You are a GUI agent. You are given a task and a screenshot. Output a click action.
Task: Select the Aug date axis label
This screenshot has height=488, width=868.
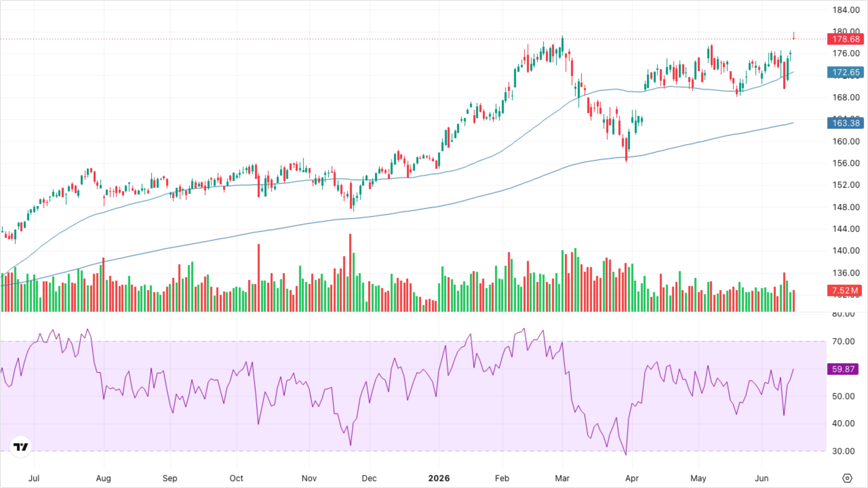pyautogui.click(x=103, y=478)
